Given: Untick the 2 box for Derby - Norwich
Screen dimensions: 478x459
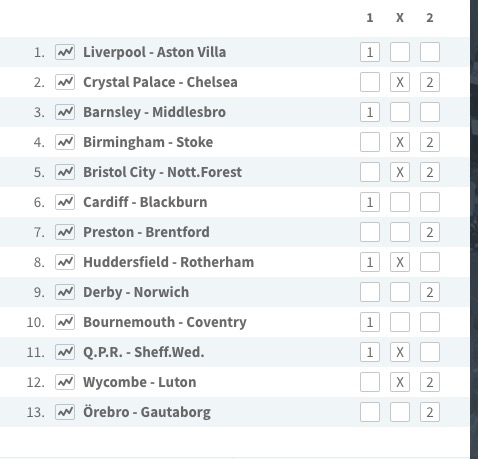Looking at the screenshot, I should pyautogui.click(x=430, y=292).
